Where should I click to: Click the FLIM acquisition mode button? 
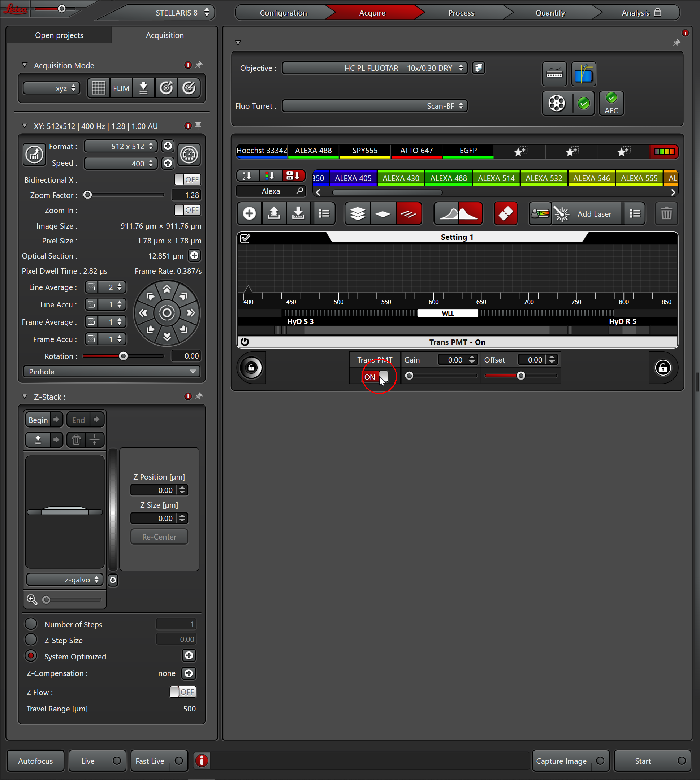(121, 88)
